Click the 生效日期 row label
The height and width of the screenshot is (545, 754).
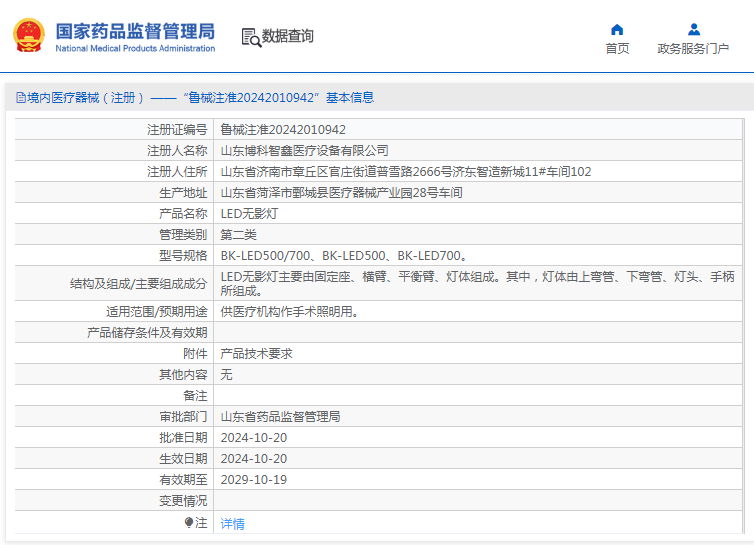coord(183,458)
